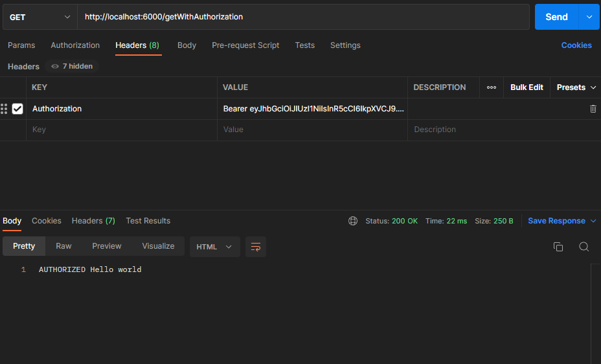Open the request Settings tab

pyautogui.click(x=345, y=45)
